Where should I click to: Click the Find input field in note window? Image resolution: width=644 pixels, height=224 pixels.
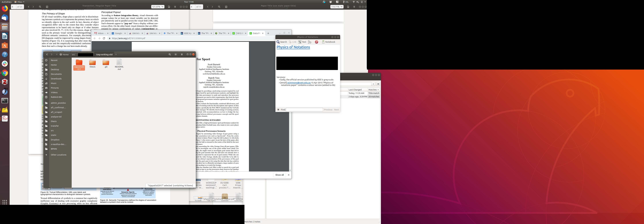tap(304, 110)
